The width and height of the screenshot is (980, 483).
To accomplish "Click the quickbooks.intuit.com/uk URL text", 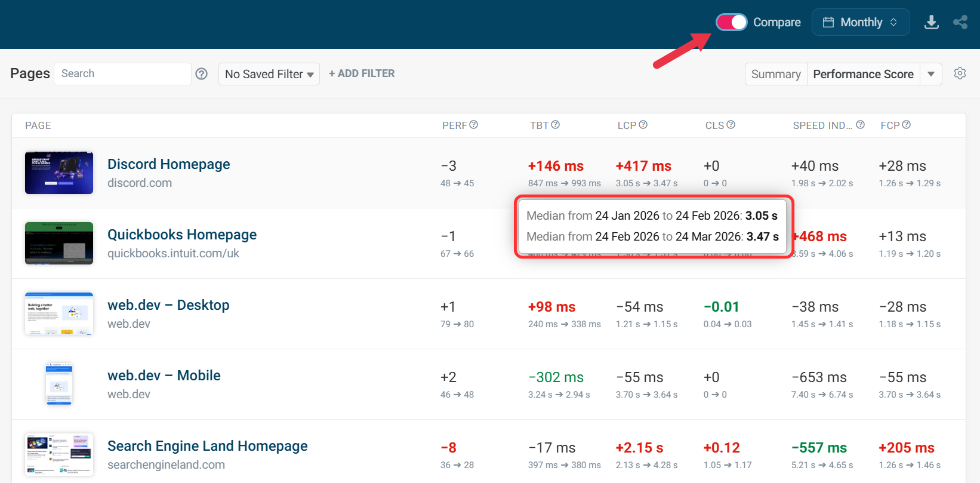I will (173, 253).
